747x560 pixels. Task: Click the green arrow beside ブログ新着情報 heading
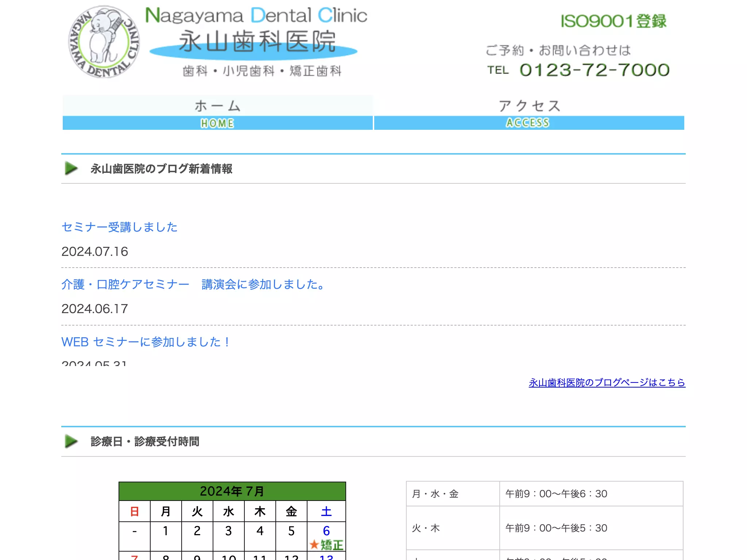tap(71, 168)
